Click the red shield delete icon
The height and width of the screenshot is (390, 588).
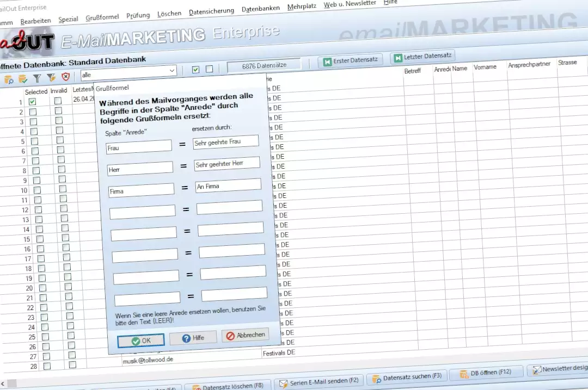click(65, 78)
